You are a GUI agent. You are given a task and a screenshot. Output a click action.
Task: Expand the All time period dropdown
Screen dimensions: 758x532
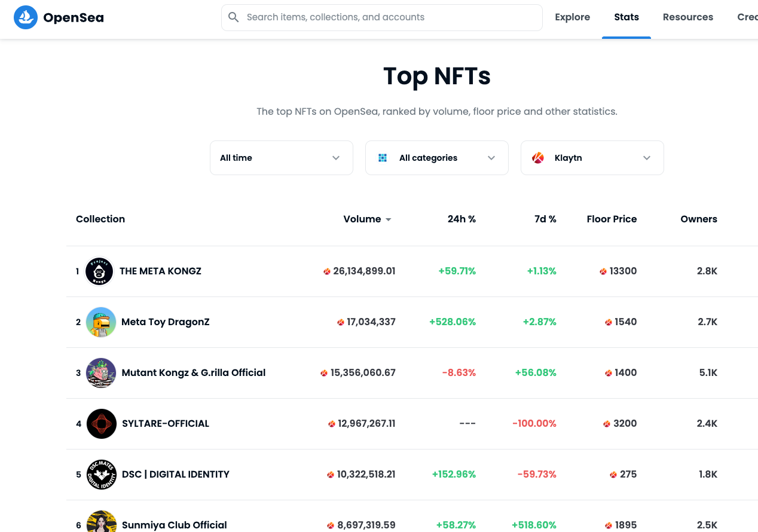282,158
